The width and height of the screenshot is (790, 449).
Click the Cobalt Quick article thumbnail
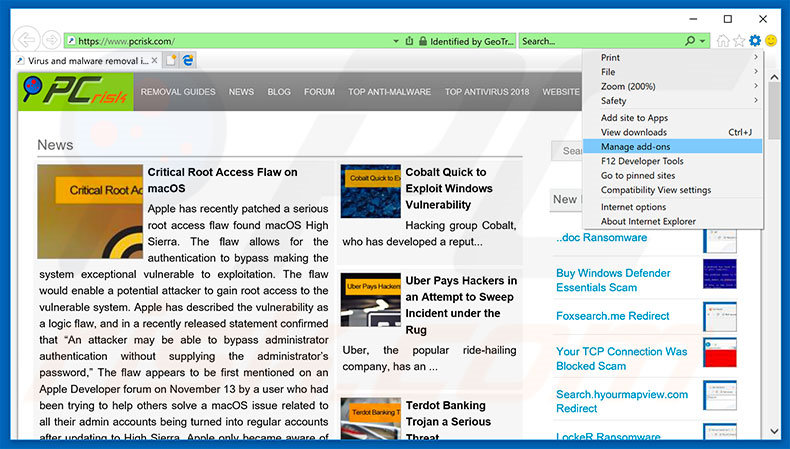[371, 191]
